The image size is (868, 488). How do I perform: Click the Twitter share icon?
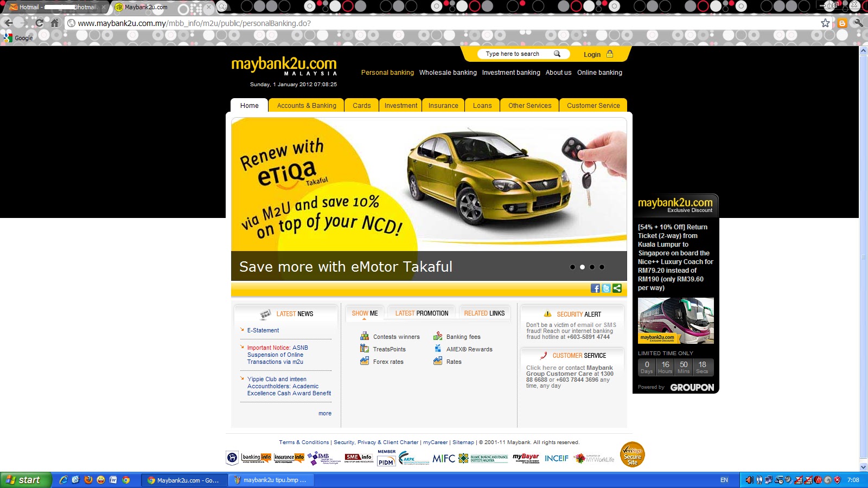point(606,288)
